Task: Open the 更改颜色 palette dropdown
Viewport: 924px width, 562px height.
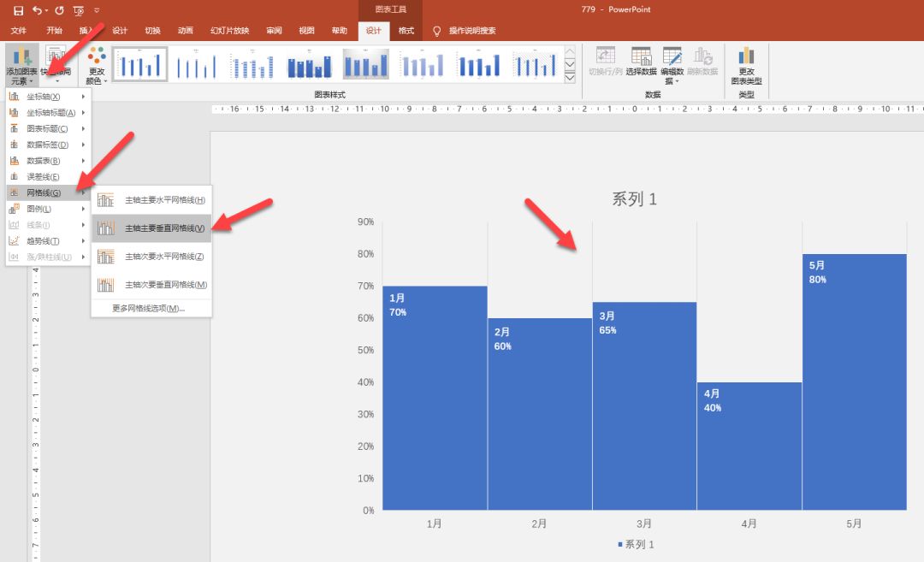Action: 97,65
